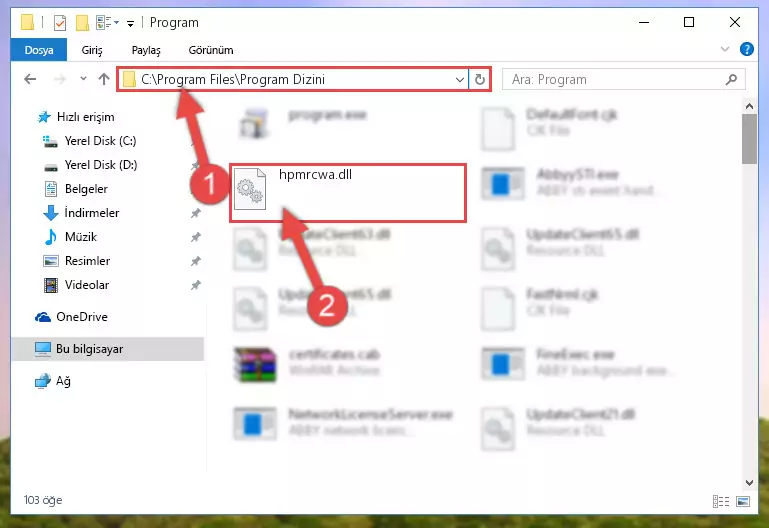Switch to details view layout icon

[x=720, y=501]
